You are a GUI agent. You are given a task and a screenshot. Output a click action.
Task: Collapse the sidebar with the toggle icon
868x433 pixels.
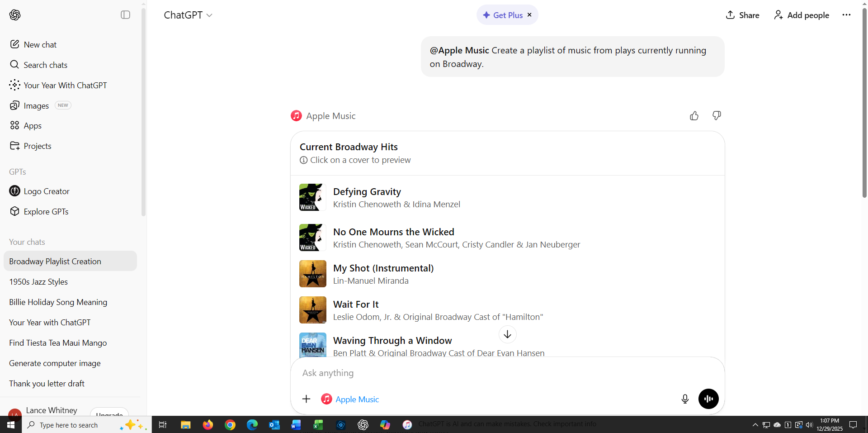click(x=125, y=15)
